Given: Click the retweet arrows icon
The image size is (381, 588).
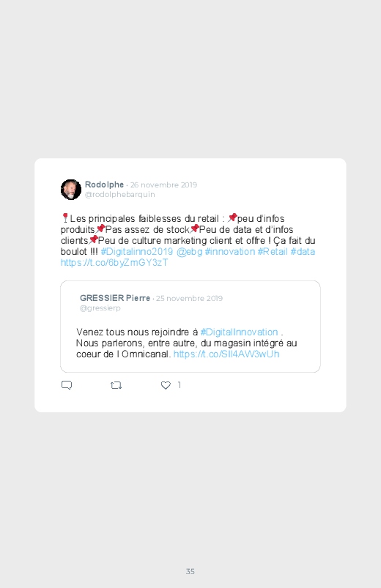Looking at the screenshot, I should (x=116, y=385).
